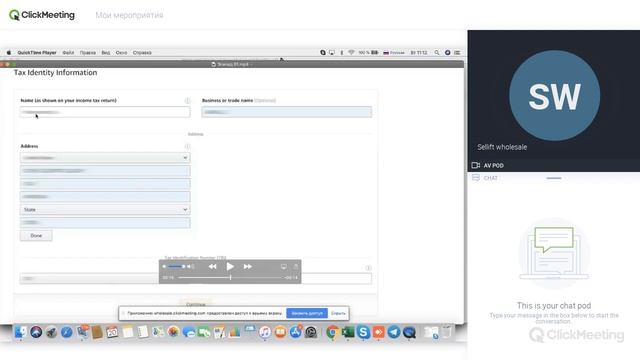Image resolution: width=640 pixels, height=360 pixels.
Task: Click the SW avatar of Sellift wholesale
Action: [554, 96]
